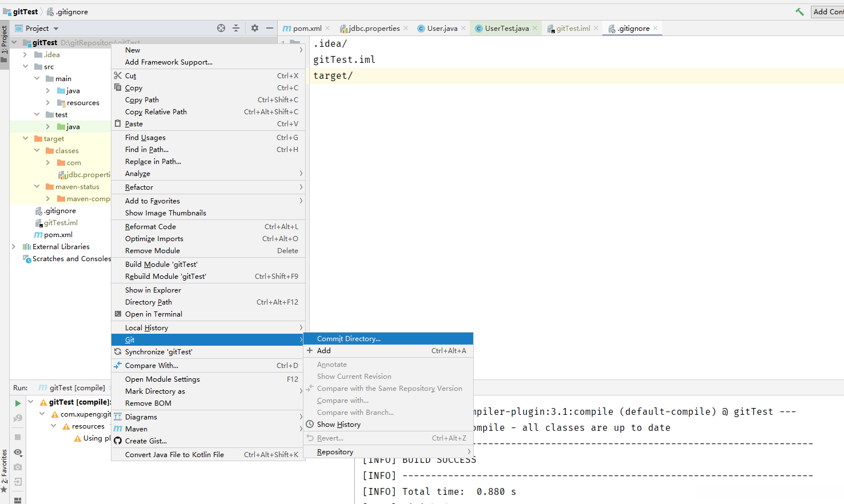The height and width of the screenshot is (504, 844).
Task: Click the Add Configuration button
Action: click(x=827, y=11)
